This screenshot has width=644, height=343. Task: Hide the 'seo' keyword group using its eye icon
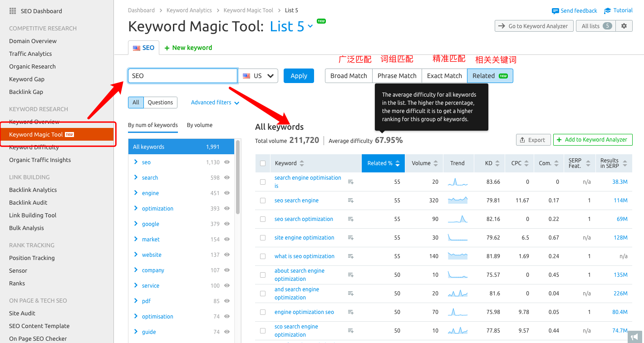pos(226,162)
